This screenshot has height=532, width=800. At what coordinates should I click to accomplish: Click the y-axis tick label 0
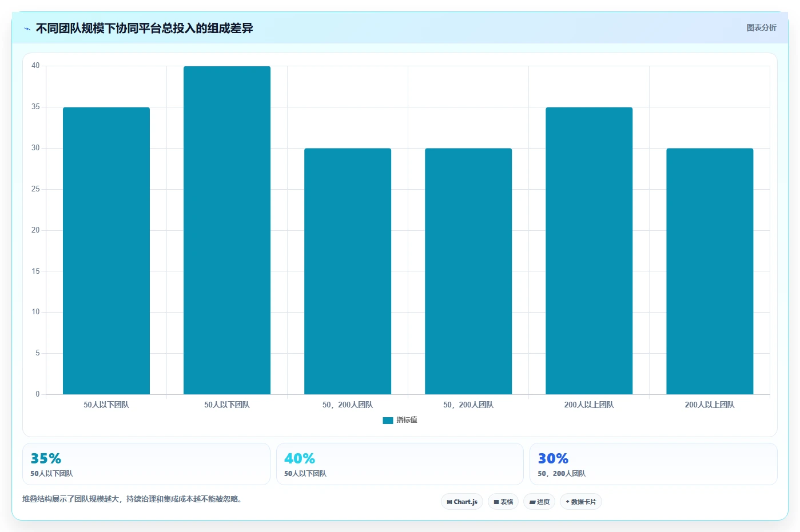tap(38, 394)
